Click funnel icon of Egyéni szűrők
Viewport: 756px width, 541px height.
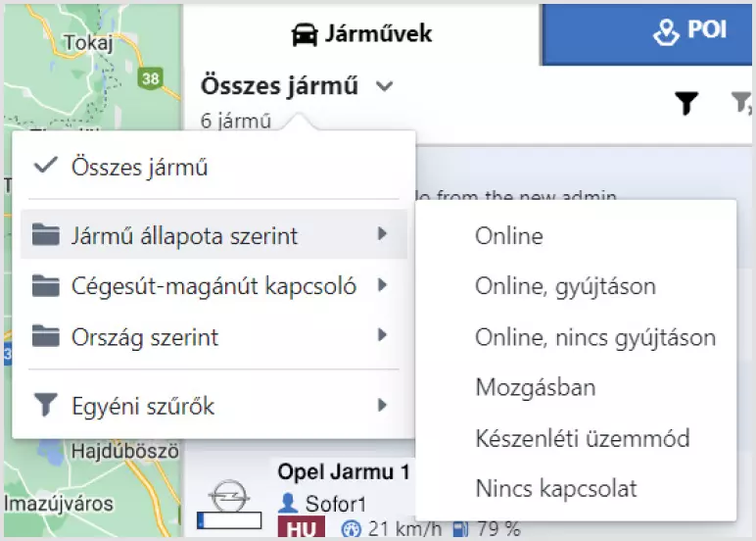pos(46,405)
